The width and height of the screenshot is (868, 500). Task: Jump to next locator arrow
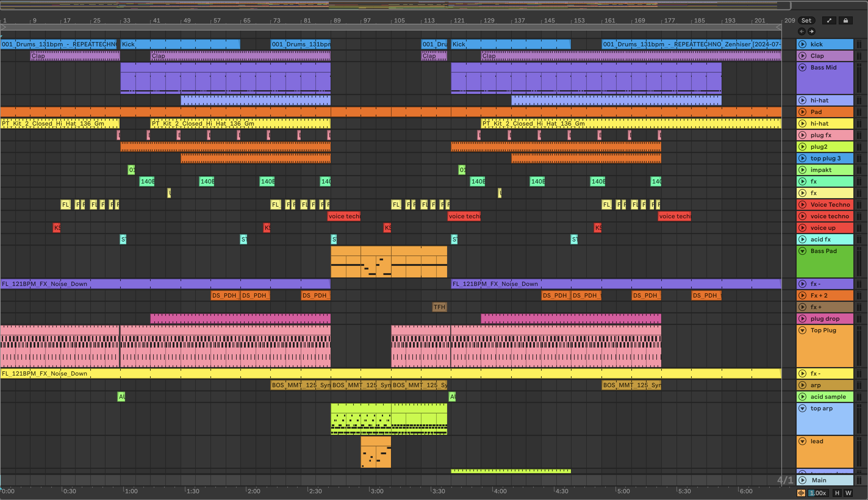pos(811,32)
